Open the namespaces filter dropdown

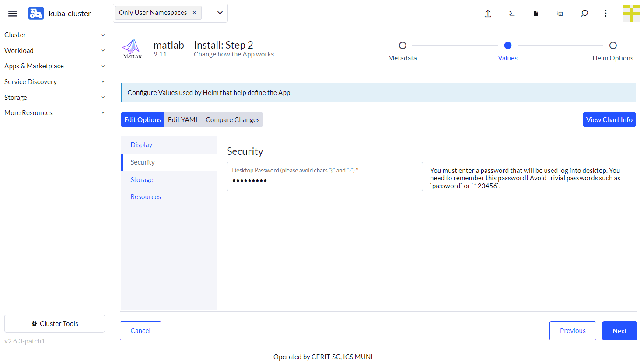pyautogui.click(x=220, y=13)
